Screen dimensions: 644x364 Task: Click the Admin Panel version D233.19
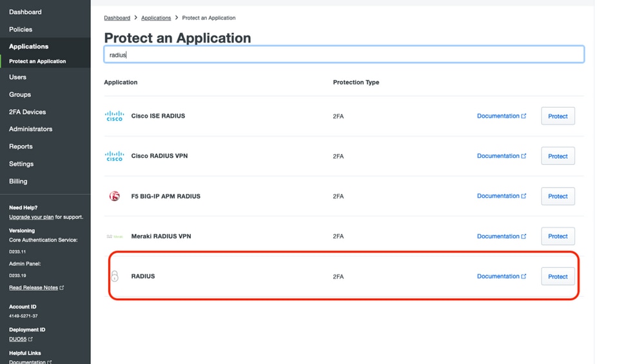[x=17, y=276]
